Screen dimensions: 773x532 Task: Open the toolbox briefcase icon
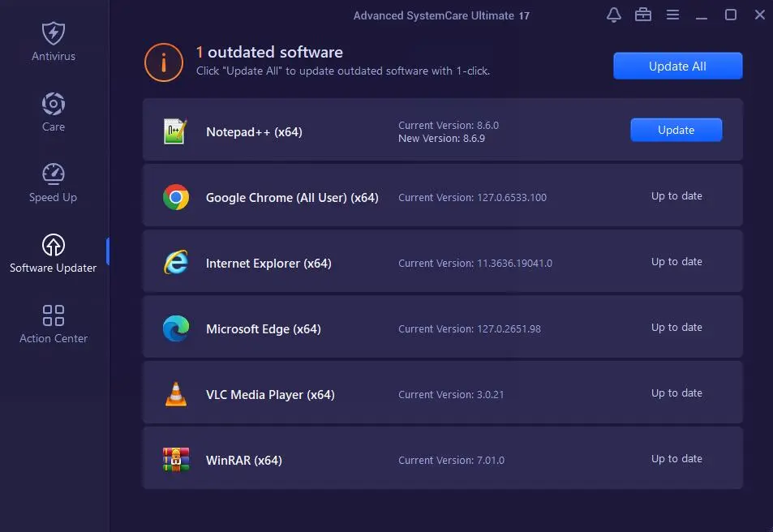(643, 15)
